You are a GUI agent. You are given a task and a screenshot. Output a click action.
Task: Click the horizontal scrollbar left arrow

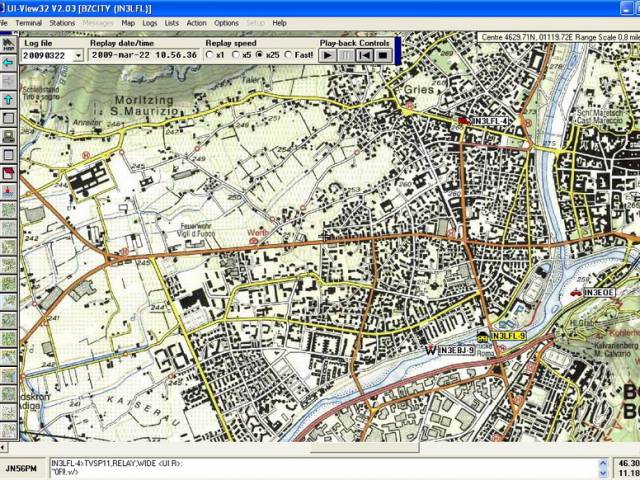(x=2, y=447)
